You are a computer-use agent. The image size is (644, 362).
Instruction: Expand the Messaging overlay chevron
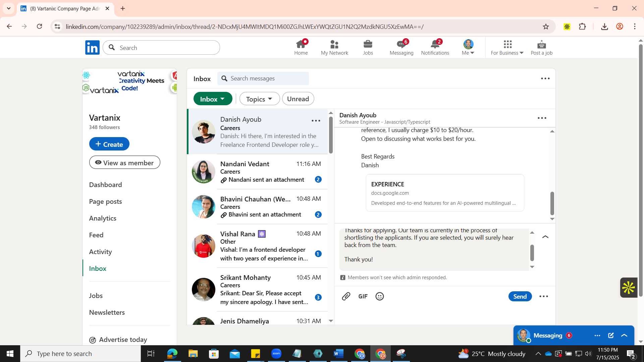click(x=624, y=336)
